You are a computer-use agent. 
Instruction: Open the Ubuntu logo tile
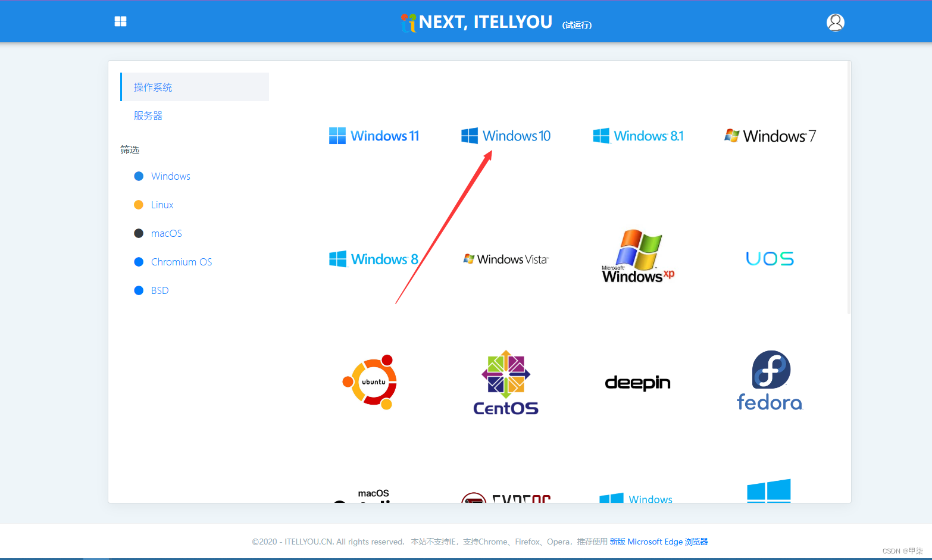point(370,382)
